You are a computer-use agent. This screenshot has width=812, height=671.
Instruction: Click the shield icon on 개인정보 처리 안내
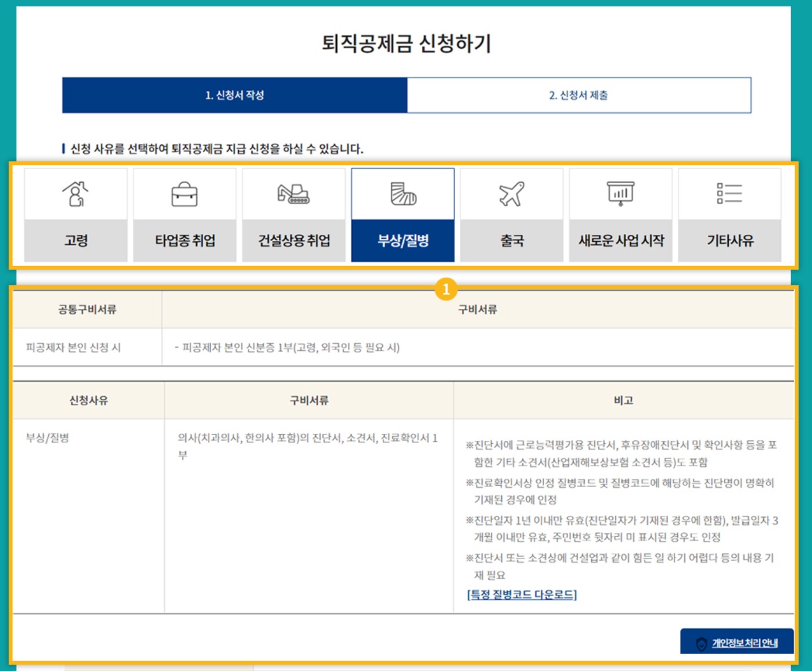click(x=701, y=643)
